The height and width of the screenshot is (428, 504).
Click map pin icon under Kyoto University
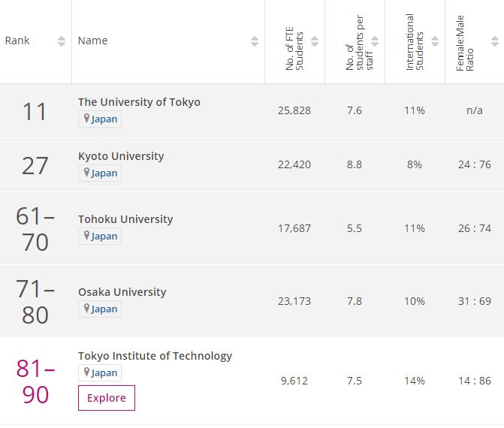pyautogui.click(x=86, y=173)
